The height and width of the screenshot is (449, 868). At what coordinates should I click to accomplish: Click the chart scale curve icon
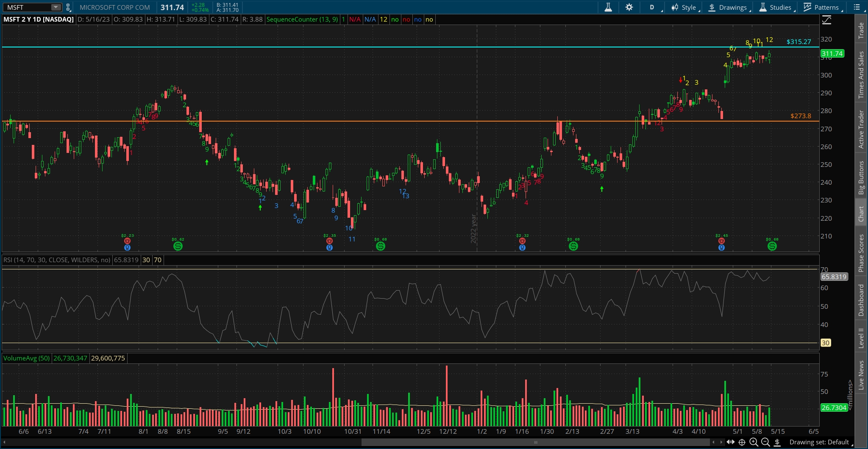click(x=826, y=20)
